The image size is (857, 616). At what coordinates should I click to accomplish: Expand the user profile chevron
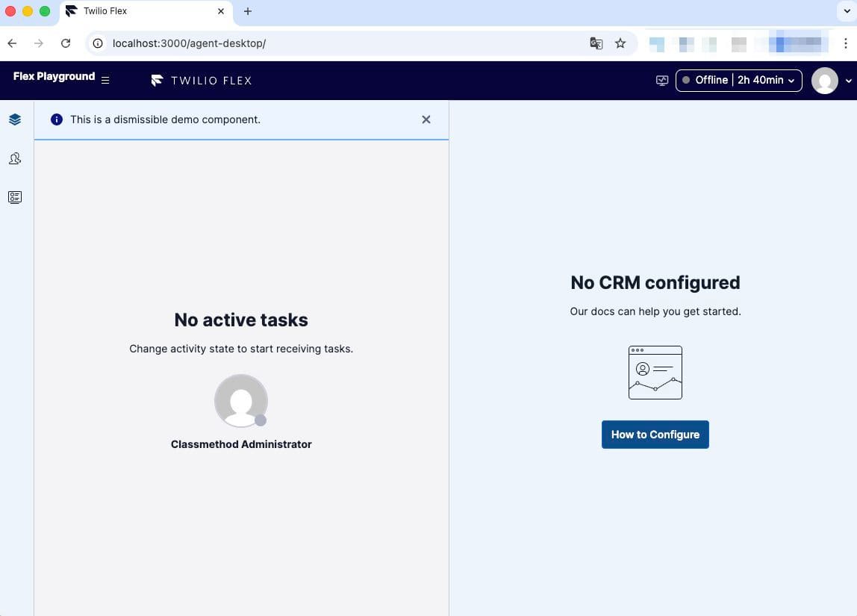848,81
